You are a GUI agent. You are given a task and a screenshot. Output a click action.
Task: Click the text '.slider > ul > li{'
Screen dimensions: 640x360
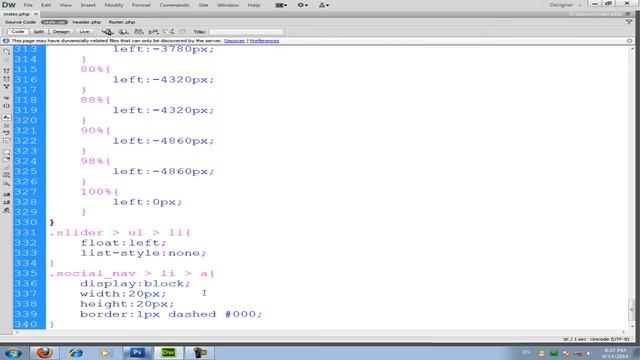click(120, 233)
